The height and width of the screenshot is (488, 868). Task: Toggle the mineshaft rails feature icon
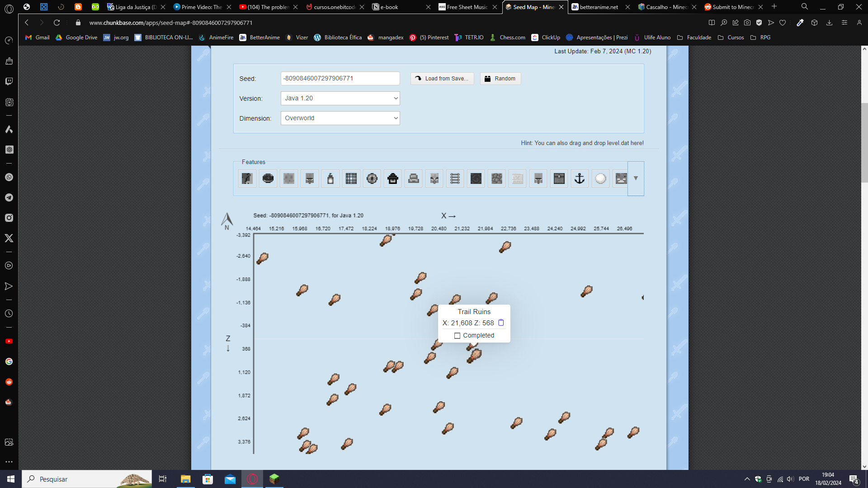tap(455, 178)
